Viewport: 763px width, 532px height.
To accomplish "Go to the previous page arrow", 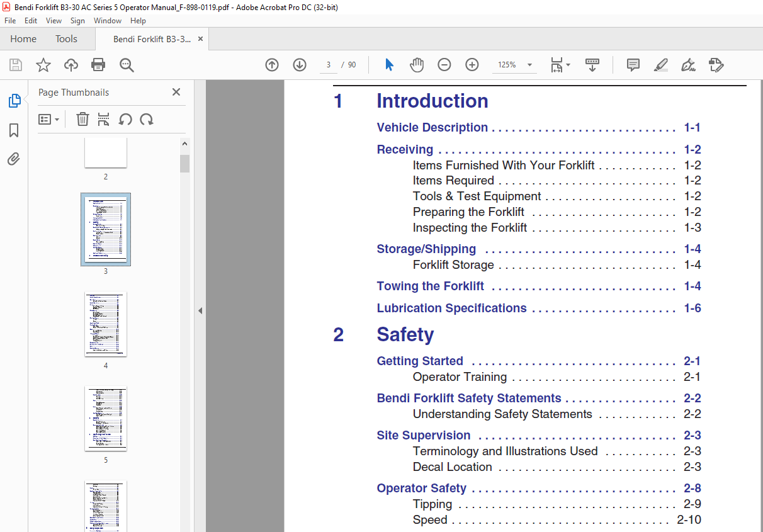I will click(272, 65).
